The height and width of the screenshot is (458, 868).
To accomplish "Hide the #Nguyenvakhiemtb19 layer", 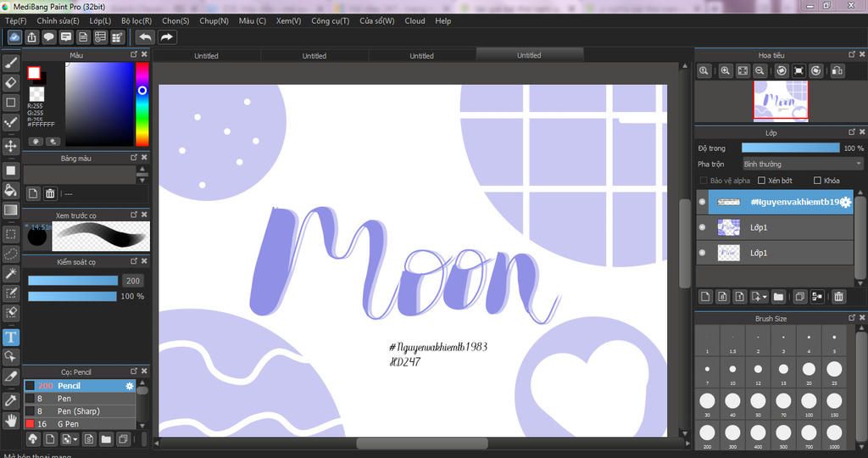I will point(702,202).
